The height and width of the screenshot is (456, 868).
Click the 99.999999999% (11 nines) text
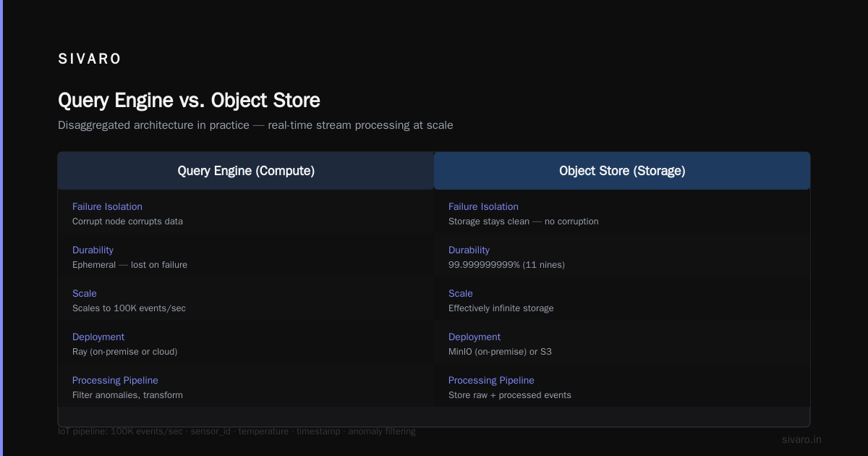point(506,265)
